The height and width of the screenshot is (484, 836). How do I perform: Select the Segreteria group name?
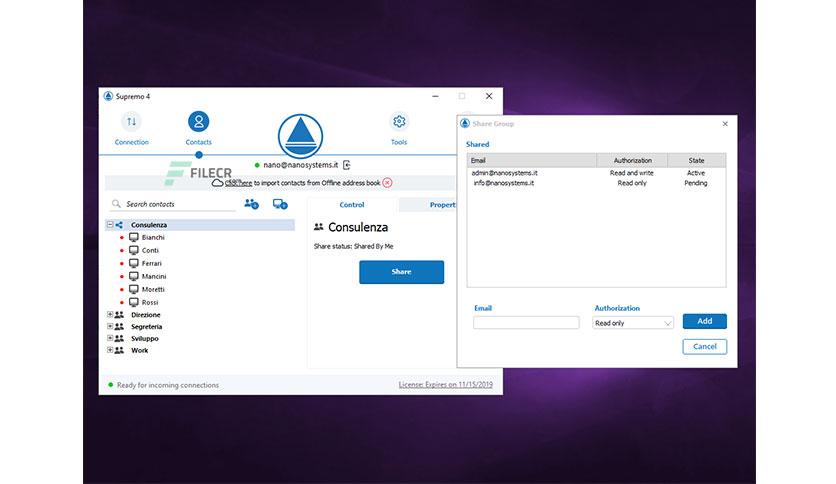[147, 326]
